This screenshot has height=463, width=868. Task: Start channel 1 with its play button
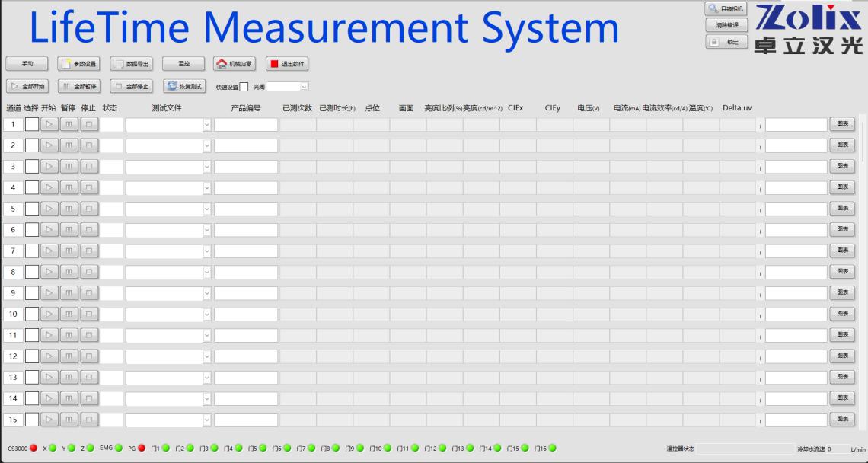click(49, 124)
